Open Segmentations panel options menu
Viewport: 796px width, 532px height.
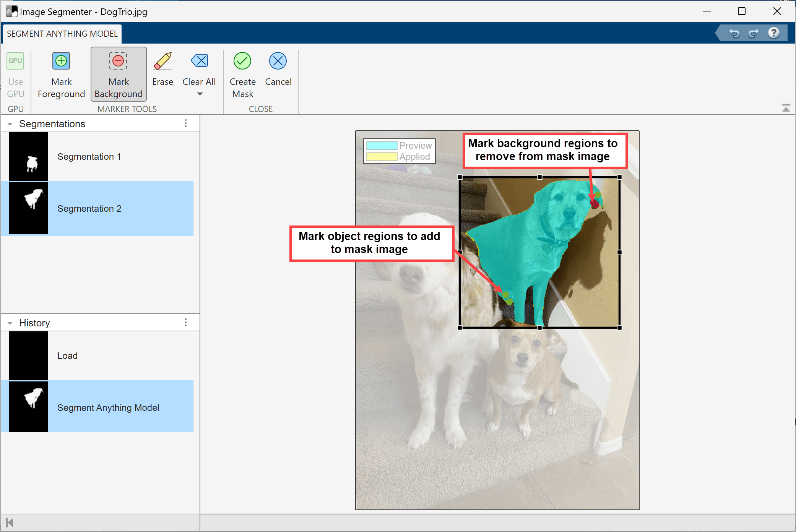186,123
